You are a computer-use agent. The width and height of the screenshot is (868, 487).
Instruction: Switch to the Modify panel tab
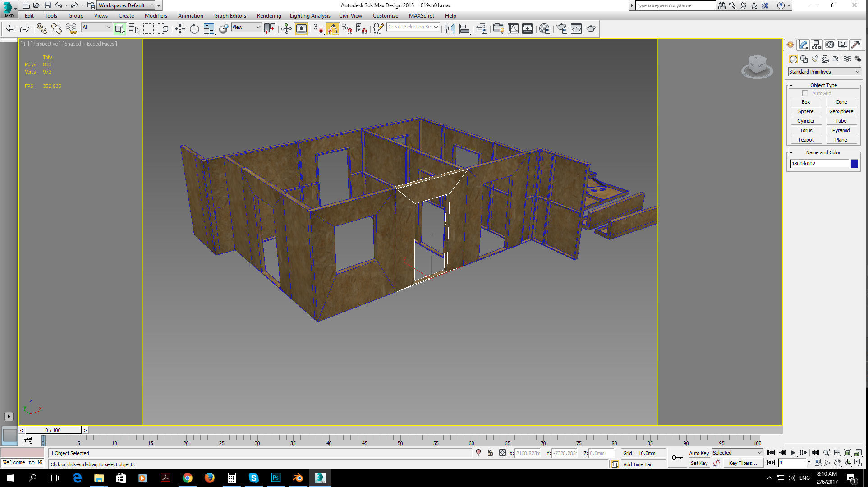[803, 45]
